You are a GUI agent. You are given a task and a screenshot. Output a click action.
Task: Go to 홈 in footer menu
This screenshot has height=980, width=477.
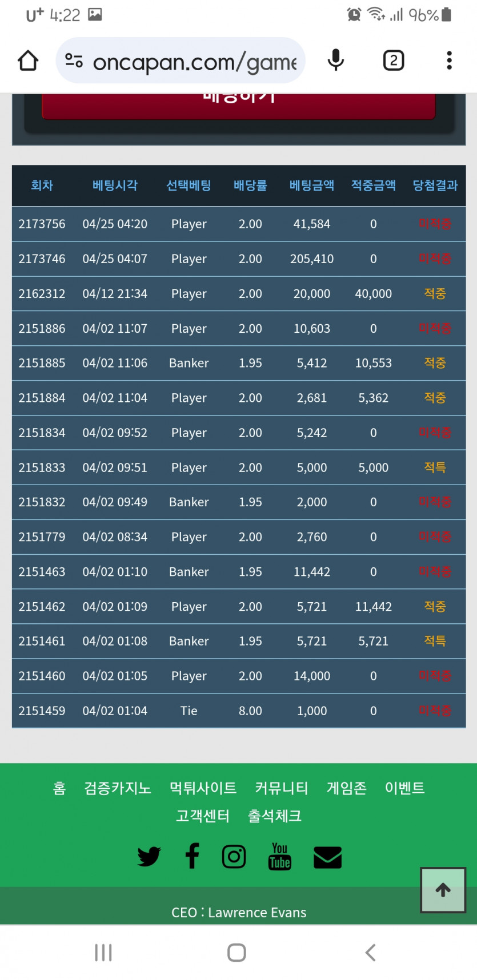(x=59, y=788)
